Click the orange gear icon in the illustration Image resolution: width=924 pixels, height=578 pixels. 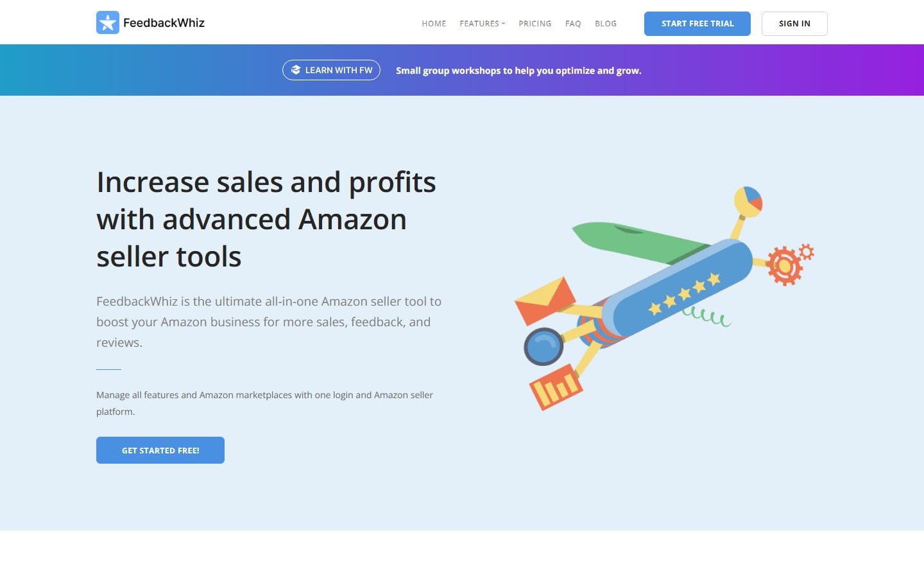click(x=784, y=265)
